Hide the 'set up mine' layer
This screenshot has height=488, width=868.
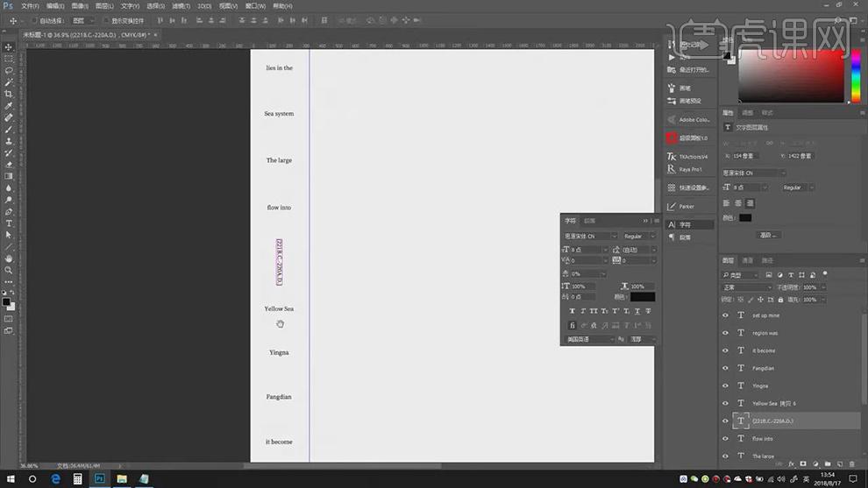coord(725,315)
